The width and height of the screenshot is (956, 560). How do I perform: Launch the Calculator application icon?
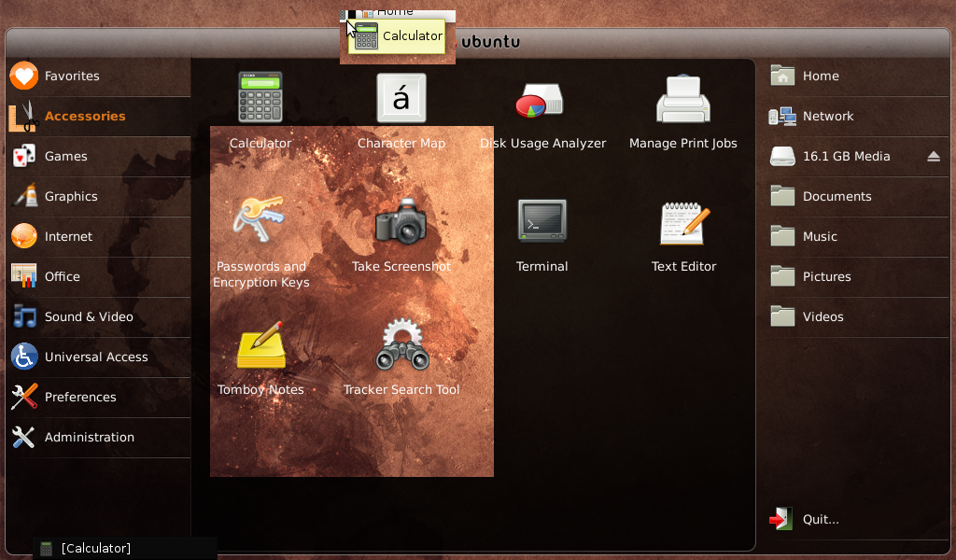pyautogui.click(x=260, y=98)
